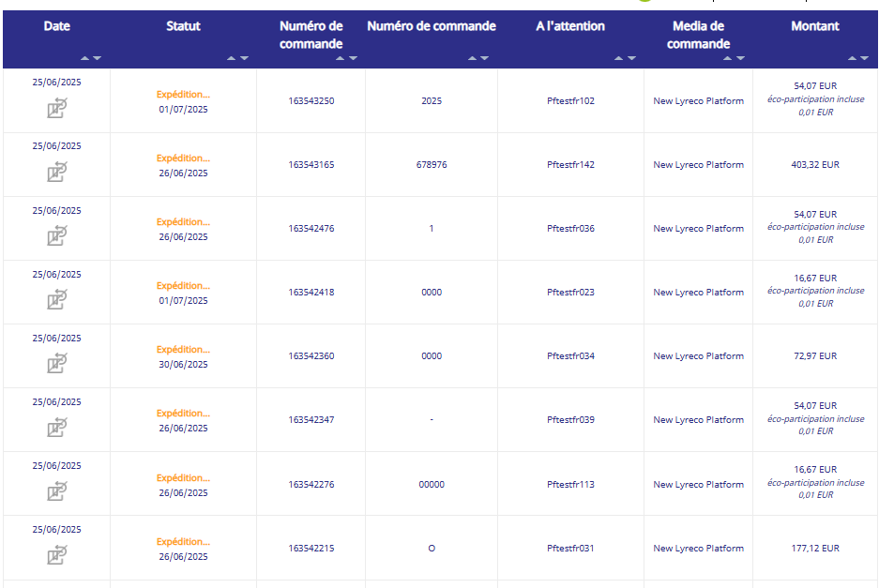The height and width of the screenshot is (588, 879).
Task: Sort Montant column descending with down arrow
Action: 865,58
